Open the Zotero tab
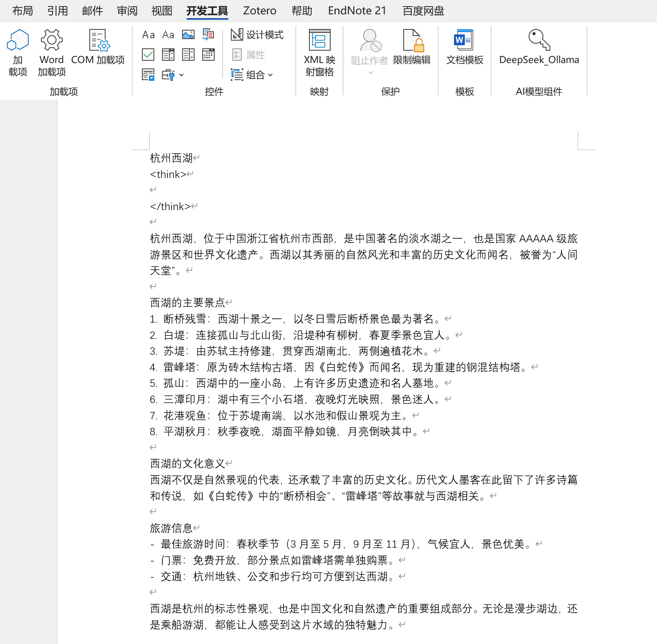 click(x=260, y=10)
